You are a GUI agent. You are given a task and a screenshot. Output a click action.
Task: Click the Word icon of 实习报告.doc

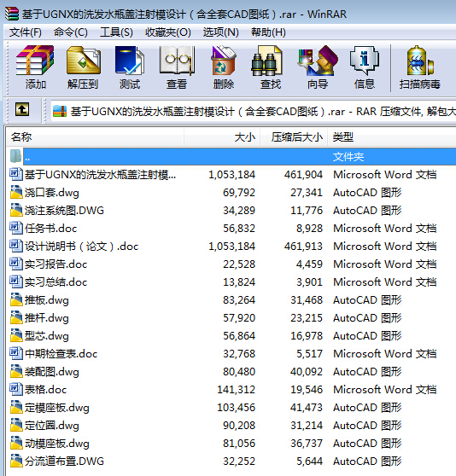(x=16, y=264)
